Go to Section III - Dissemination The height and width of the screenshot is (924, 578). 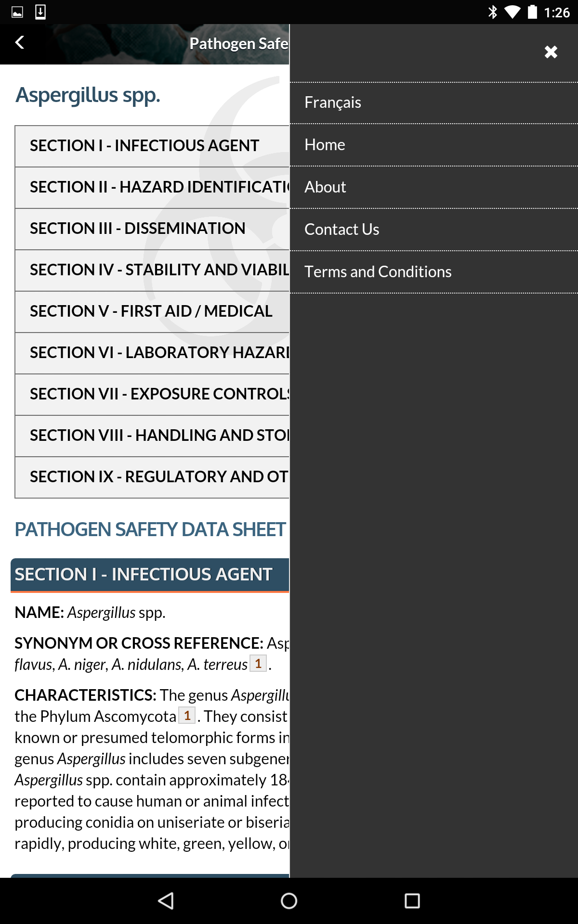tap(152, 229)
